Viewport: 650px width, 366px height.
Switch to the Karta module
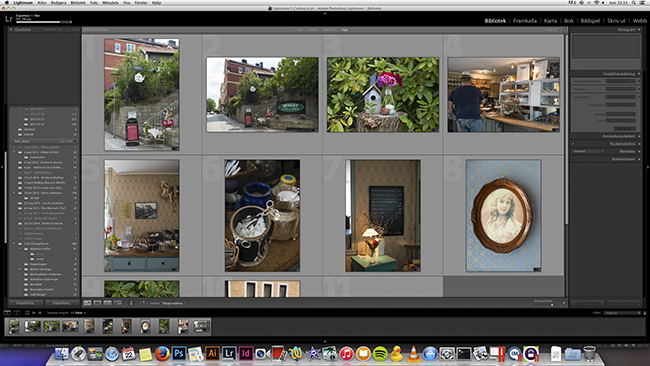point(551,21)
